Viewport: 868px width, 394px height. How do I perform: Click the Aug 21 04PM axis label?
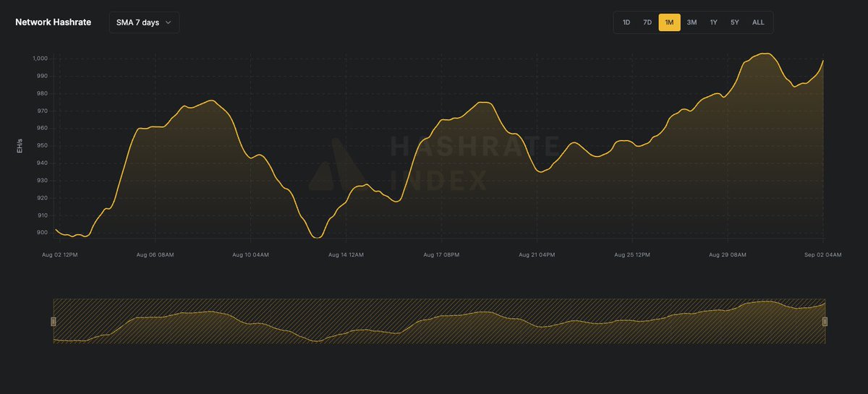click(x=537, y=254)
